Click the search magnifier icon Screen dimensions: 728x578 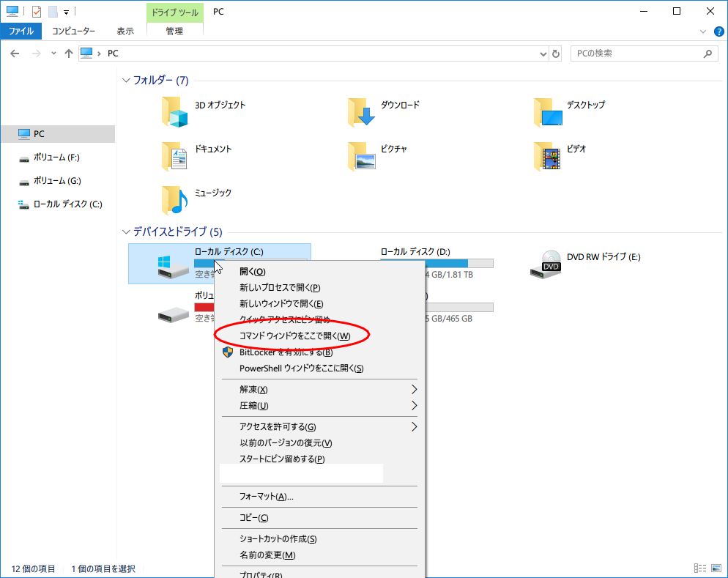708,53
